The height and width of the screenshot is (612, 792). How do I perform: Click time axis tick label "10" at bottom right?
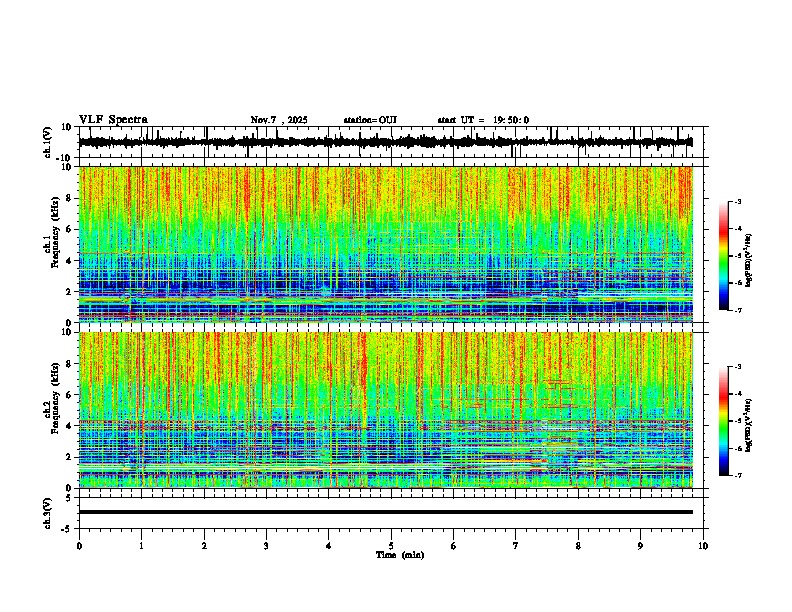pos(703,545)
